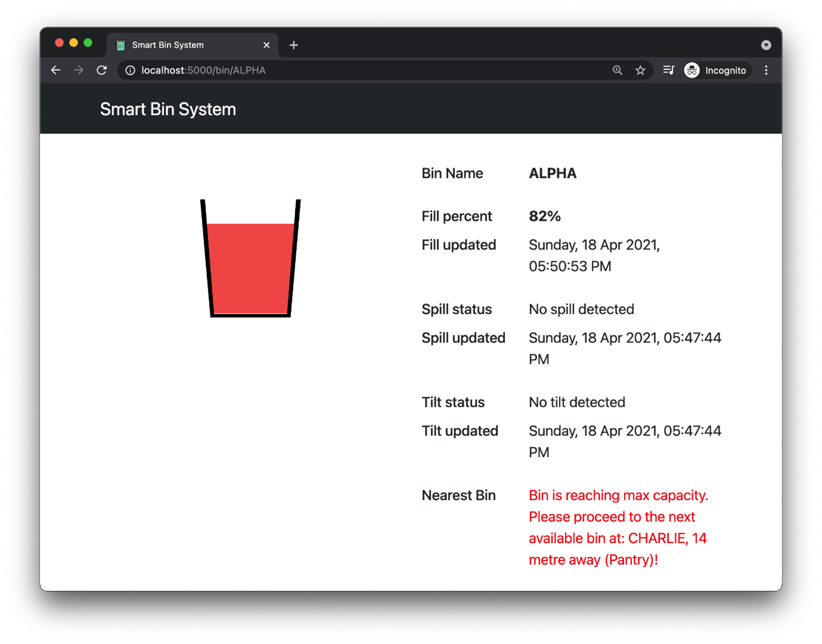
Task: Open the media control playlist icon
Action: [x=669, y=70]
